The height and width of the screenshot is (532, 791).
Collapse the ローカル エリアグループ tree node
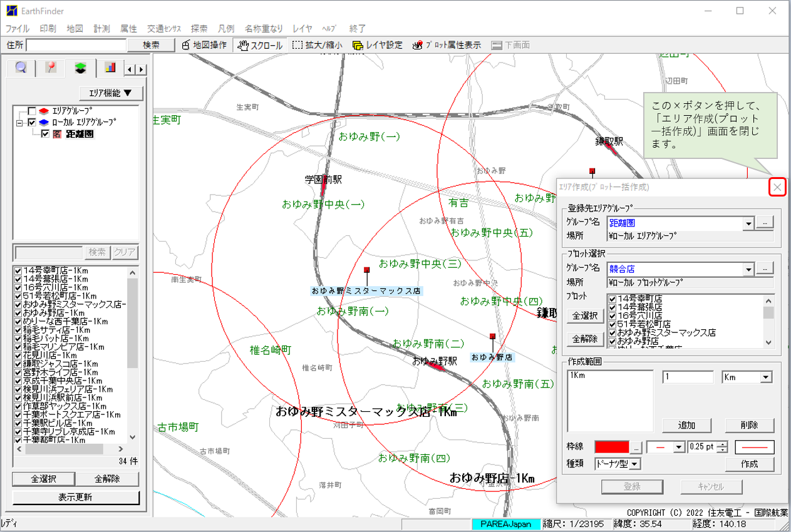point(19,123)
